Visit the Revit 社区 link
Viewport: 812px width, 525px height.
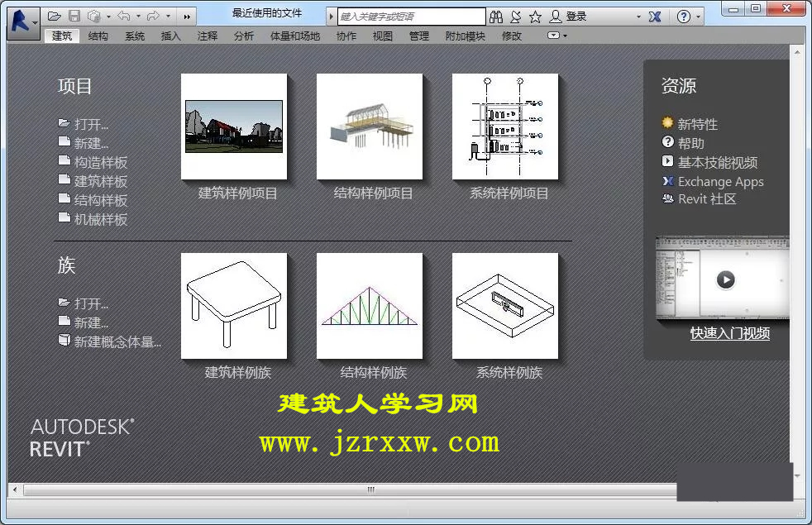[699, 199]
